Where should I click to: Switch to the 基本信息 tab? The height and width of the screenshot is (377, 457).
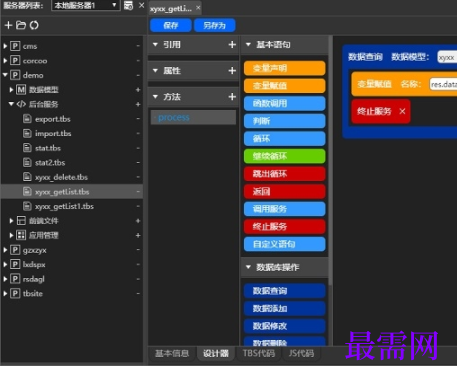tap(172, 353)
